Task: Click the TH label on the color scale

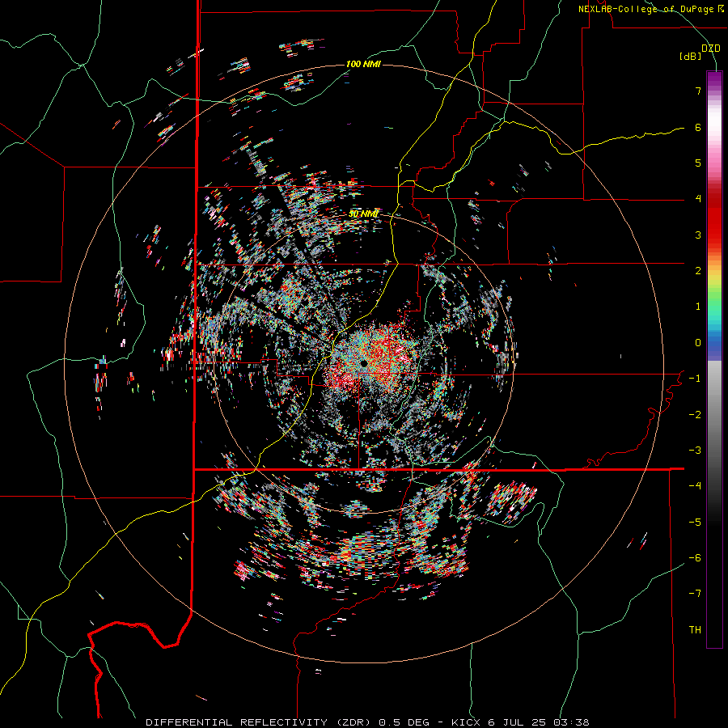Action: click(x=695, y=630)
